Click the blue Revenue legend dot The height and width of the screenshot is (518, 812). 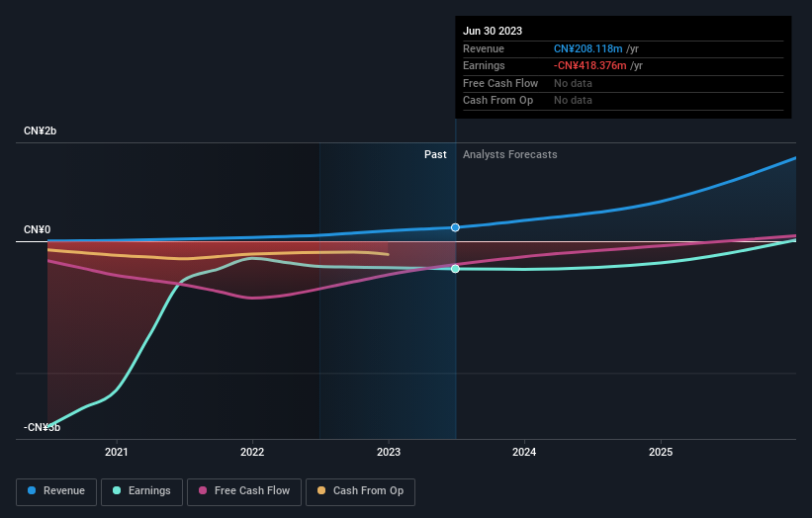(32, 490)
